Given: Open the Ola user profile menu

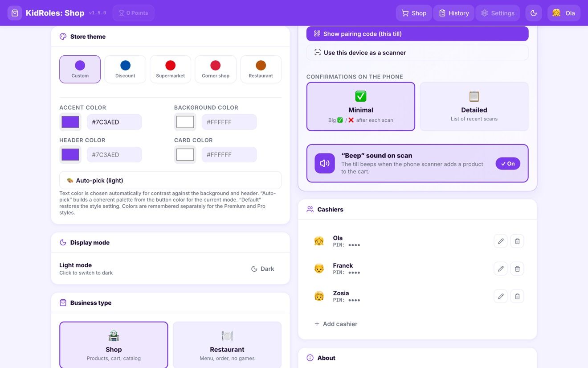Looking at the screenshot, I should pyautogui.click(x=563, y=13).
